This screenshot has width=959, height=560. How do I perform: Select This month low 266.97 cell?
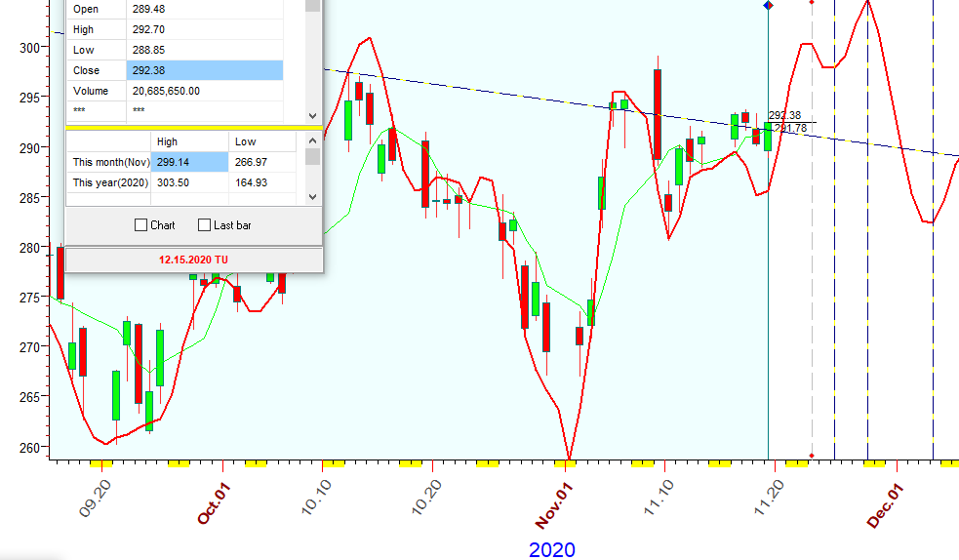point(262,162)
